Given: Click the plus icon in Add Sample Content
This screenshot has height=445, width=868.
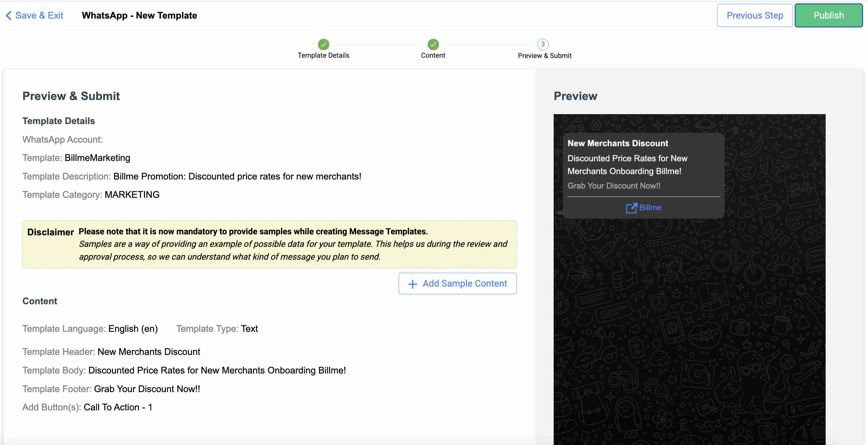Looking at the screenshot, I should tap(413, 284).
